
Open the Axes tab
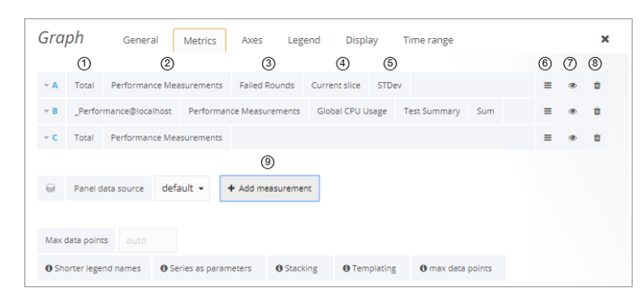(252, 40)
